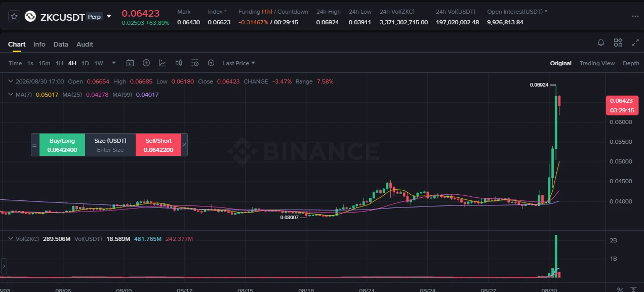Screen dimensions: 644x292
Task: Click the 24h Vol(USDT) value 197,020,002.48
Action: (x=457, y=22)
